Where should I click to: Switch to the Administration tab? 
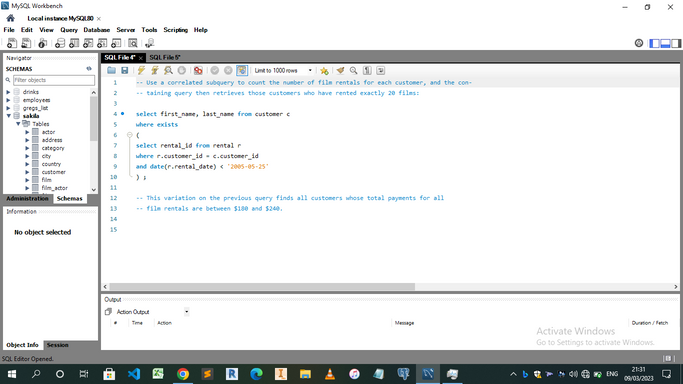coord(27,199)
